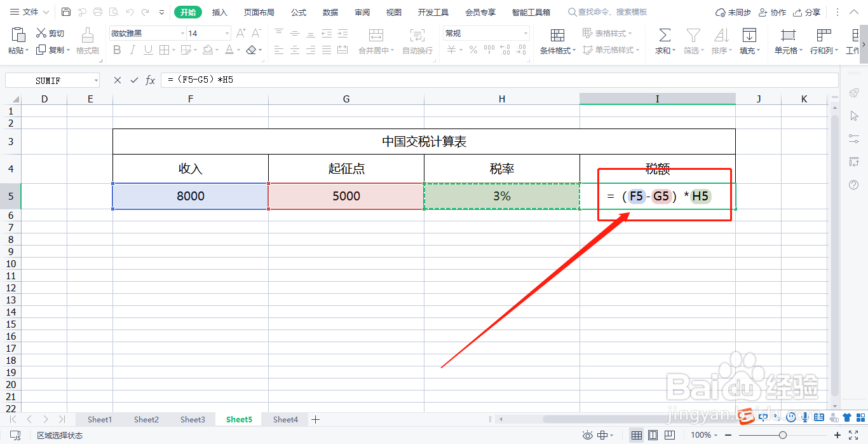This screenshot has height=444, width=868.
Task: Click the Conditional Formatting (条件格式) icon
Action: point(557,40)
